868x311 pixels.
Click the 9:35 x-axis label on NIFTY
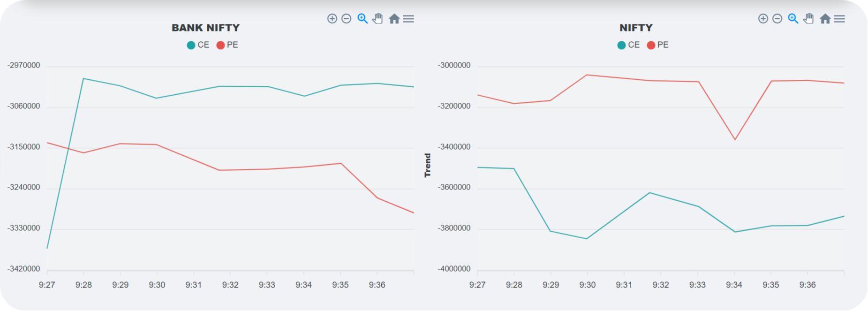click(x=770, y=285)
